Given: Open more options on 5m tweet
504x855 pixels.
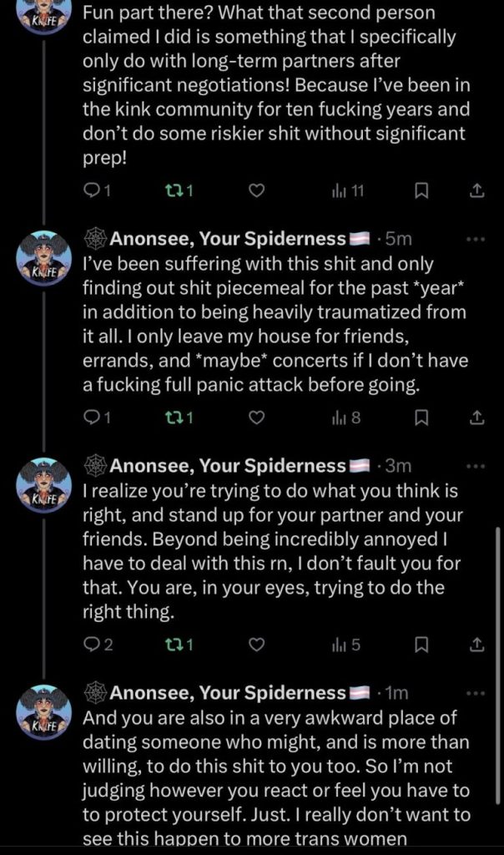Looking at the screenshot, I should click(x=475, y=240).
